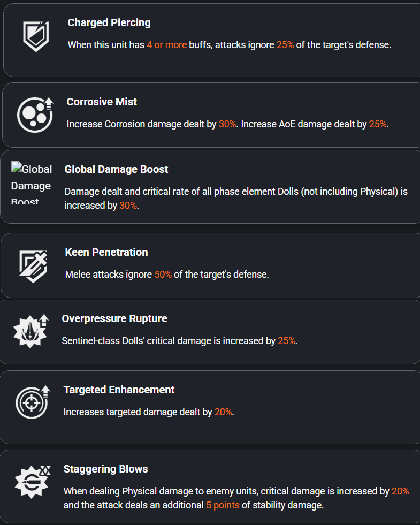Select the Staggering Blows heading
Image resolution: width=420 pixels, height=525 pixels.
[105, 469]
